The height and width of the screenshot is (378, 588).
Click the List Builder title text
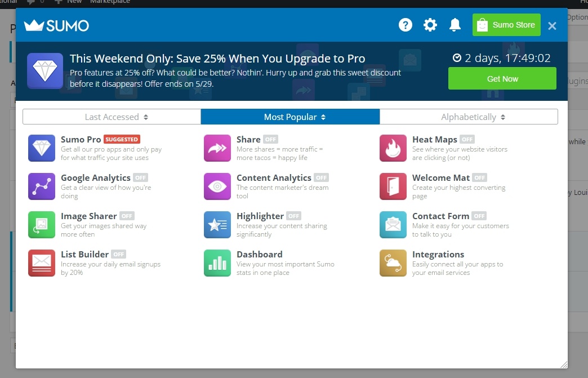(x=84, y=254)
